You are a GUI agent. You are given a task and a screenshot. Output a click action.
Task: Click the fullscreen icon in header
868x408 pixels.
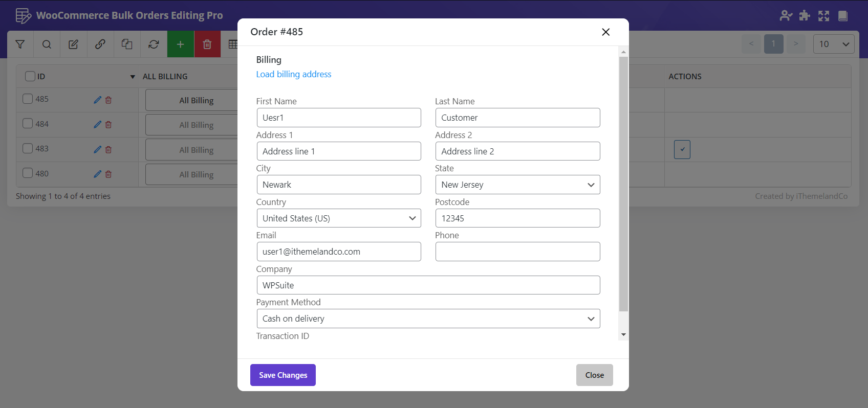tap(823, 16)
